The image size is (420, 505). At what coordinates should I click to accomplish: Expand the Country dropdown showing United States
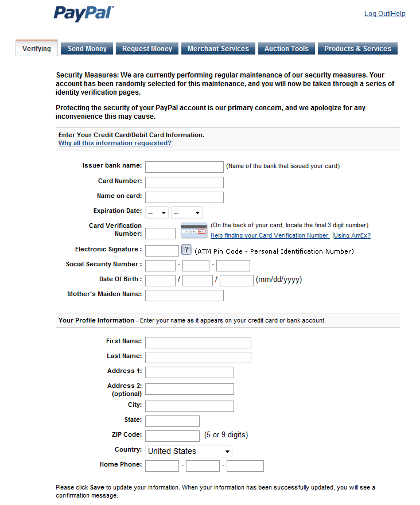click(x=188, y=451)
